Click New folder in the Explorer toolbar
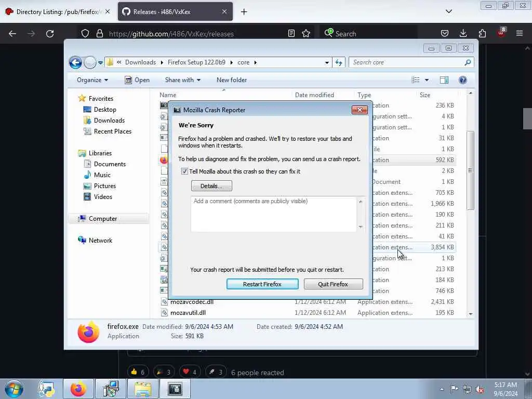 [x=232, y=80]
